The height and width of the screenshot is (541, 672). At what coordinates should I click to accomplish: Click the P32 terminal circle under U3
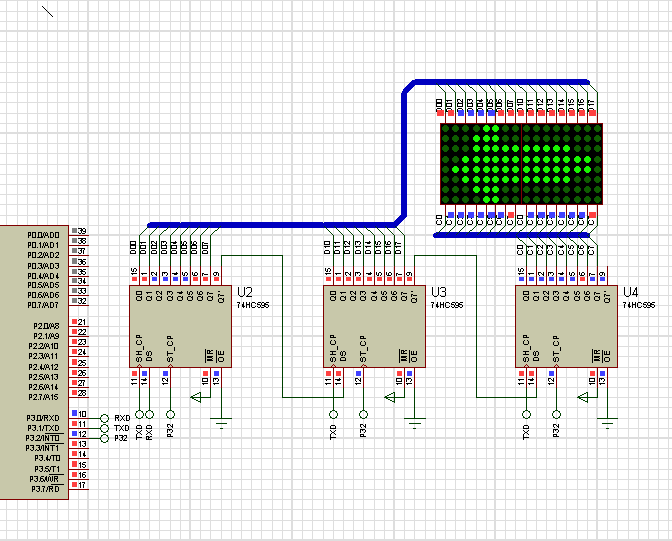363,414
